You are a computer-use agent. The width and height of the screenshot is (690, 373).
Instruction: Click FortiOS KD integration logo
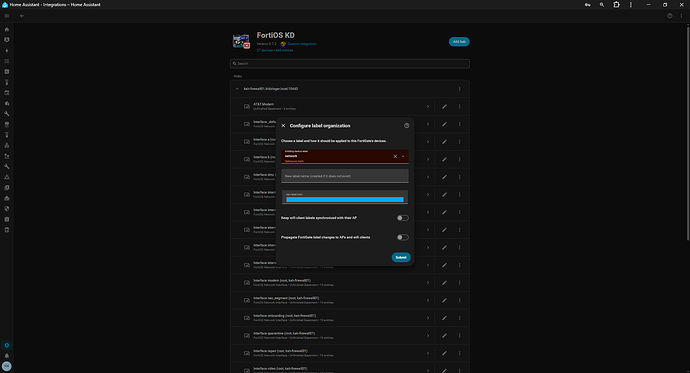(x=241, y=41)
